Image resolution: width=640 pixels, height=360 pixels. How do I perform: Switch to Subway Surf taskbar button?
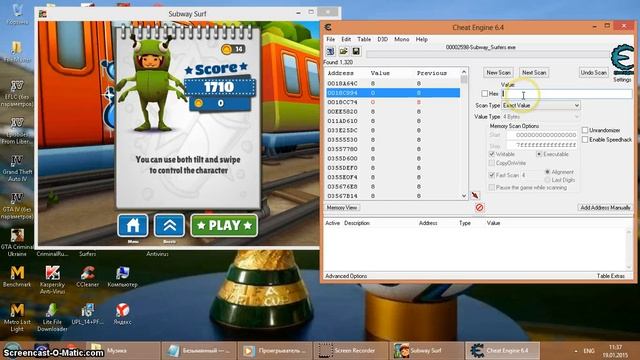(x=426, y=350)
